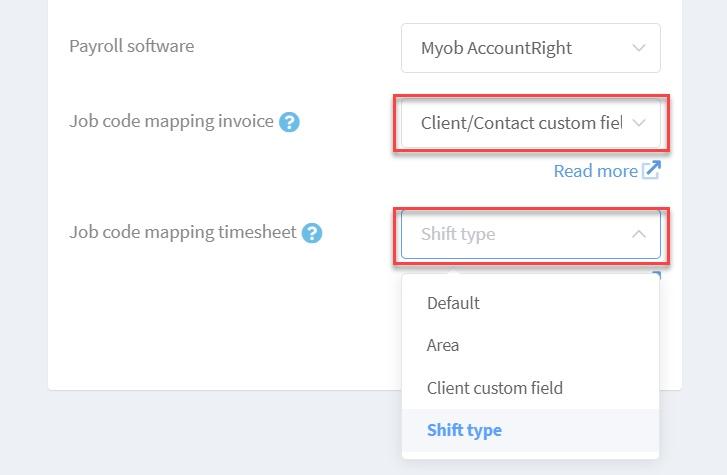The width and height of the screenshot is (727, 475).
Task: Click the Payroll software label text
Action: [132, 46]
